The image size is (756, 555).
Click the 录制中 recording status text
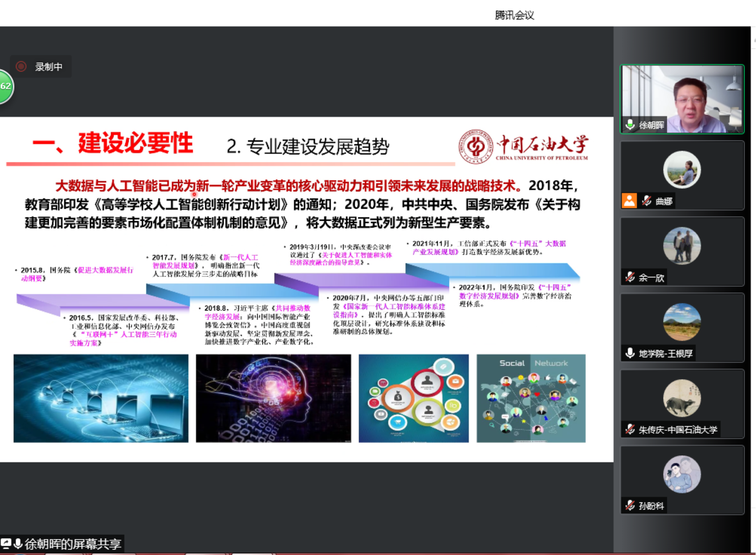point(49,67)
